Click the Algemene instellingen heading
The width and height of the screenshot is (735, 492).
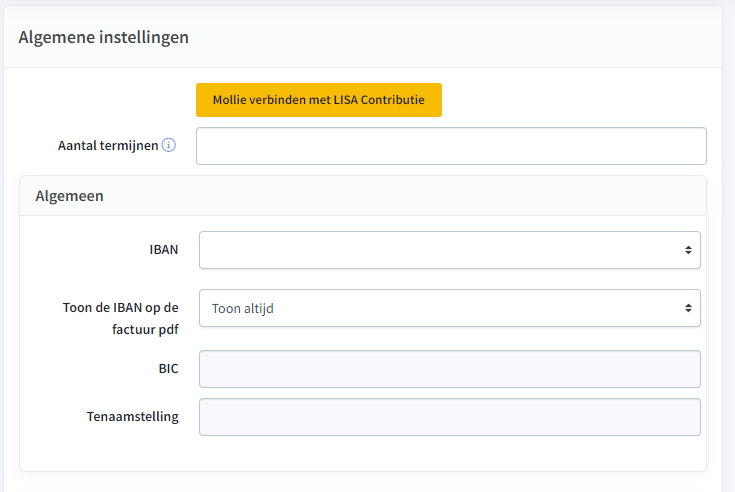tap(104, 37)
